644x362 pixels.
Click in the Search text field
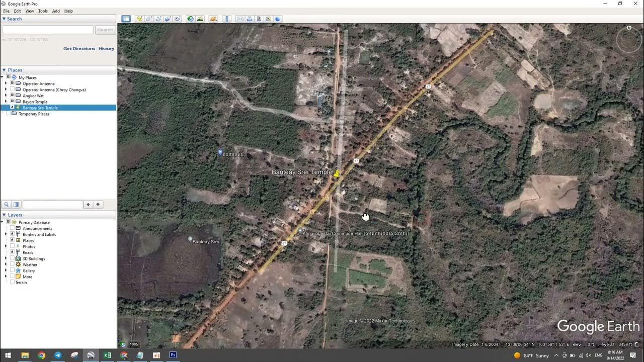[47, 30]
